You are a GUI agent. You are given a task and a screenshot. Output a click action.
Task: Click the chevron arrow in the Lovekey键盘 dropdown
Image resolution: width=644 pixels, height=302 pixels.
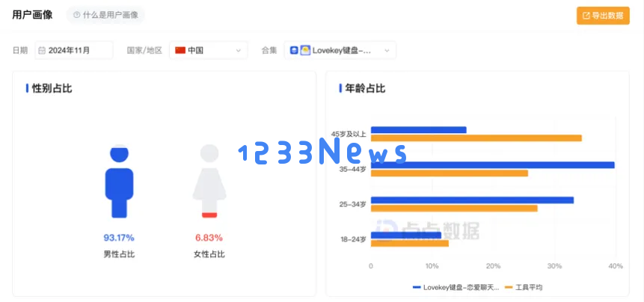tap(387, 51)
